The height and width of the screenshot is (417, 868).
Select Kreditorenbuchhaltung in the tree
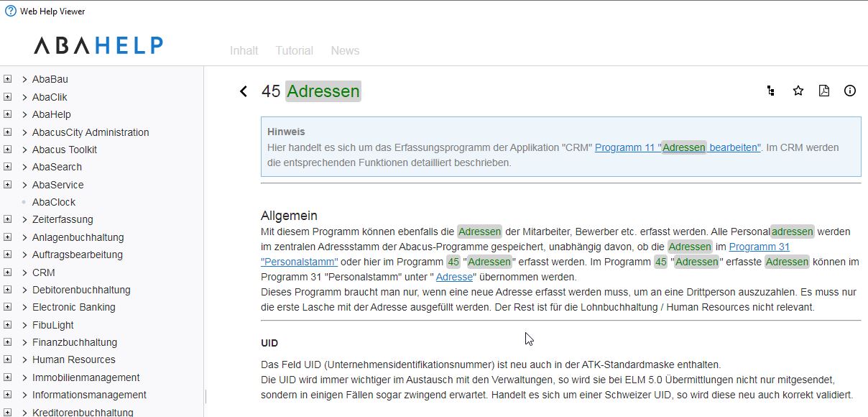(x=83, y=412)
